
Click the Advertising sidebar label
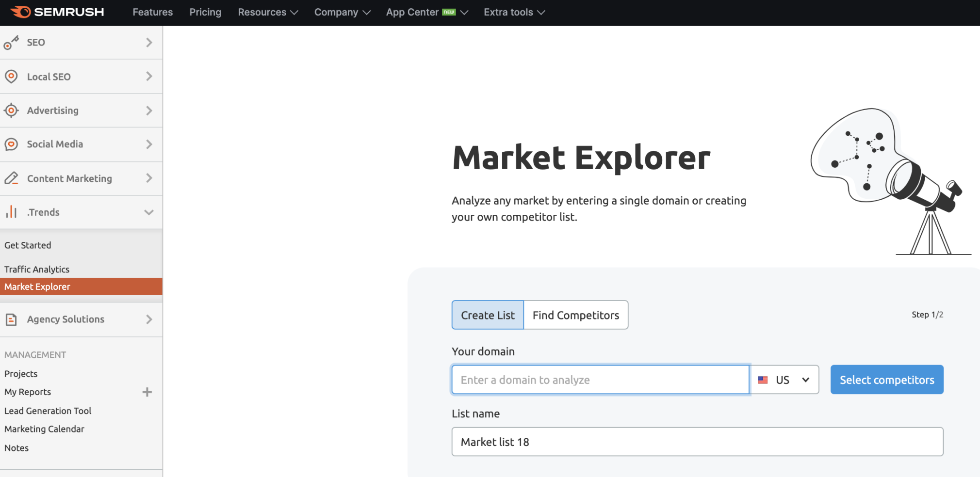pos(53,111)
